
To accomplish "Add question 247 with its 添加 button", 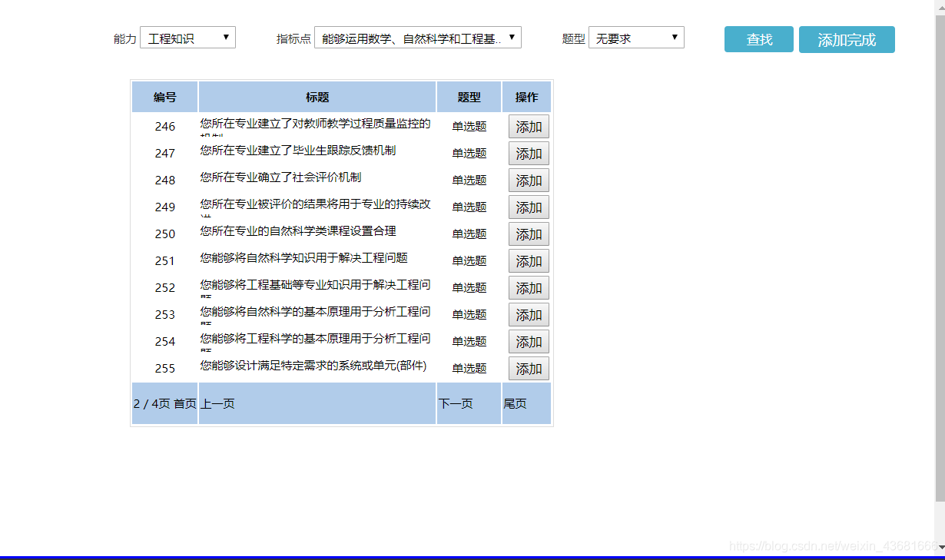I will click(x=529, y=154).
